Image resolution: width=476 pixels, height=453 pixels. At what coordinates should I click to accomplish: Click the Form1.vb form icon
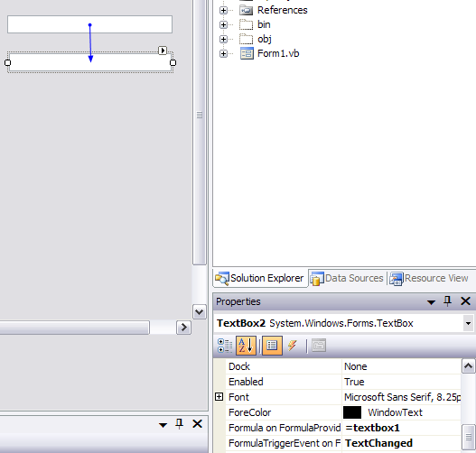tap(247, 53)
